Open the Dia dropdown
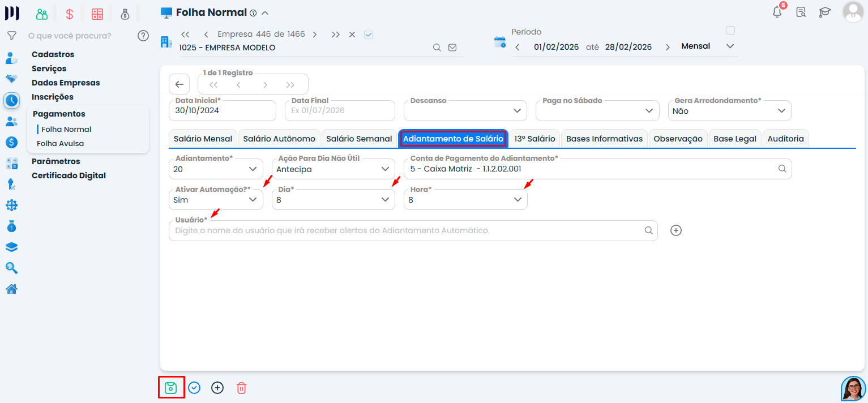This screenshot has height=403, width=868. tap(333, 199)
